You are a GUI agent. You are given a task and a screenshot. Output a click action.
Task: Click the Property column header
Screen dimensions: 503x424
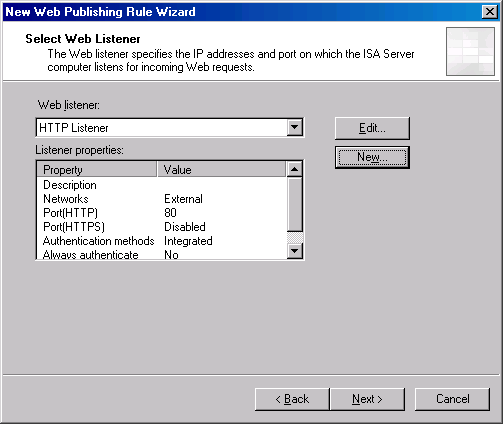[97, 169]
